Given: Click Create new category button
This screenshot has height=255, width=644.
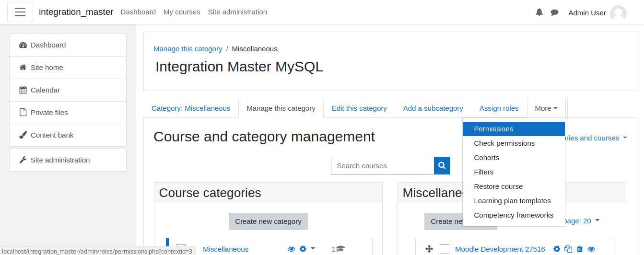Looking at the screenshot, I should [x=268, y=221].
